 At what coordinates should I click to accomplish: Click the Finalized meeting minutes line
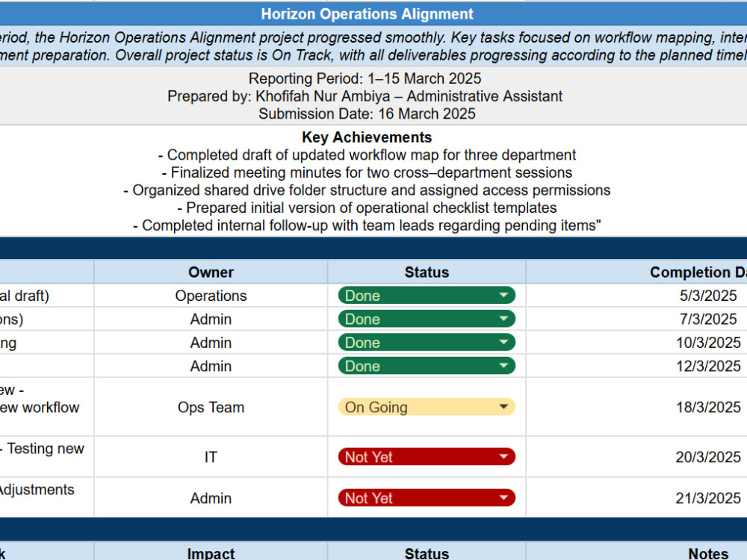tap(367, 172)
